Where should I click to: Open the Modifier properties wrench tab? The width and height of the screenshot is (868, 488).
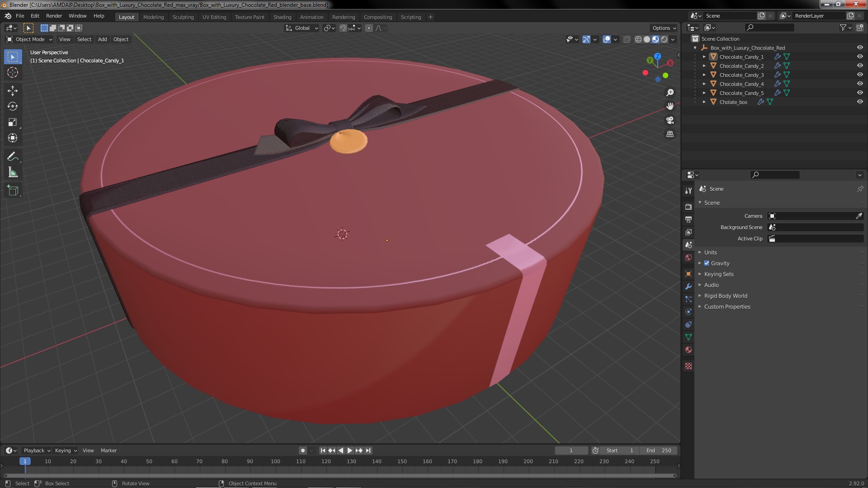click(689, 286)
